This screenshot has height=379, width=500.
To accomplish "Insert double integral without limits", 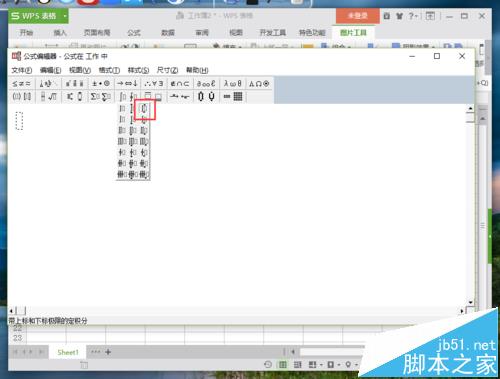I will (x=122, y=130).
